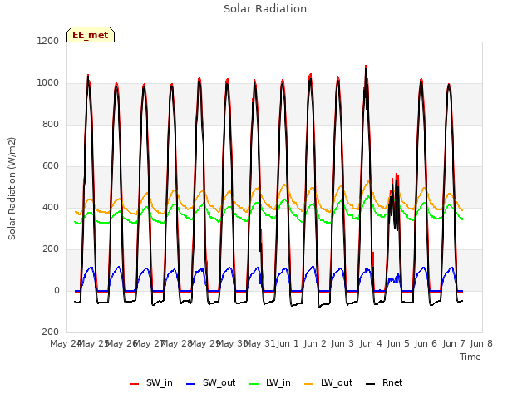Toggle the SW_in legend entry

click(151, 382)
